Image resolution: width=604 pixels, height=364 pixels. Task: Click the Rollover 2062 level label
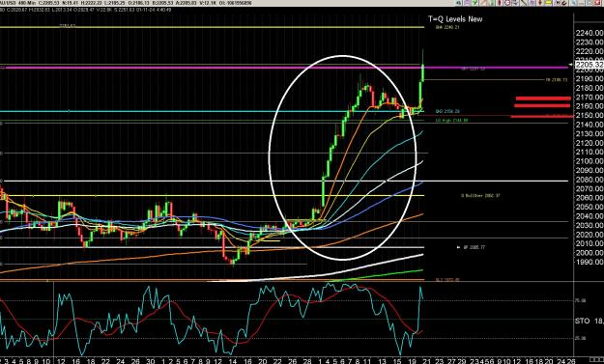[480, 195]
